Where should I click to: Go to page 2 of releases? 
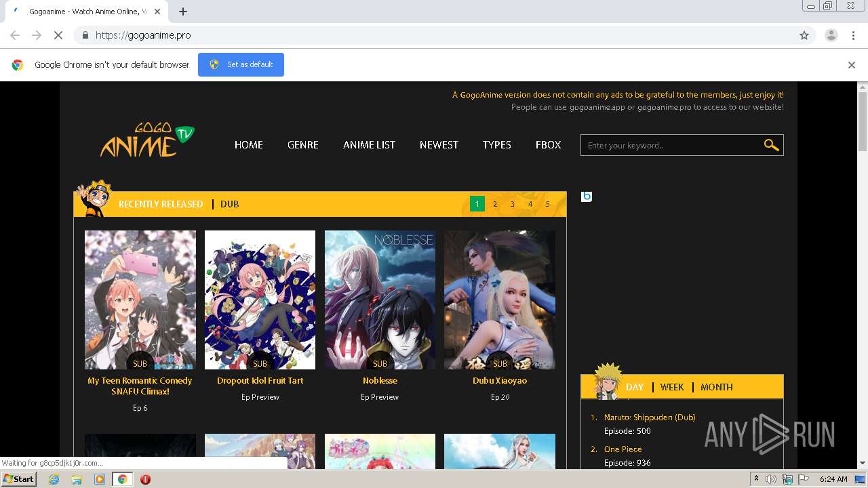tap(495, 204)
